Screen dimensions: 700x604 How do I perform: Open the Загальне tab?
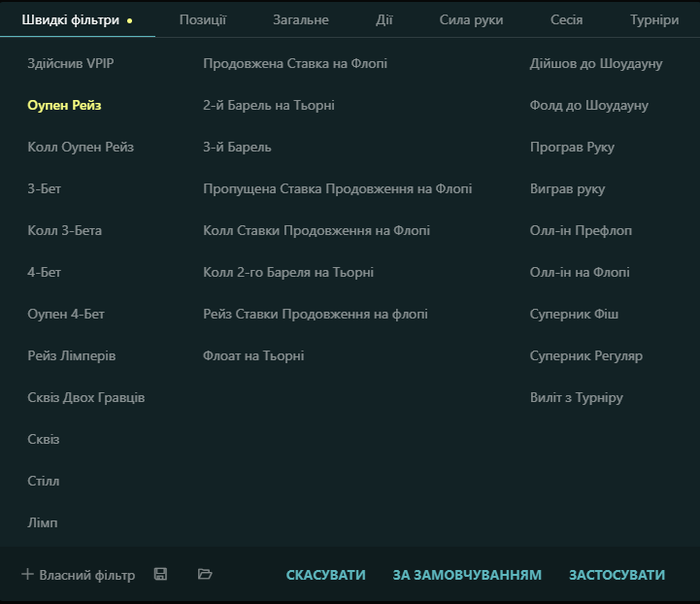(301, 19)
